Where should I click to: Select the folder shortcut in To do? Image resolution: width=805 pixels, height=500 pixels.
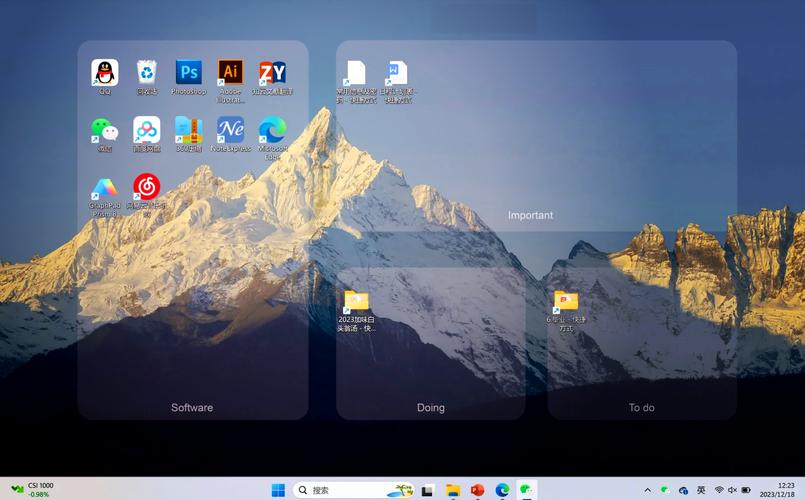pyautogui.click(x=566, y=302)
